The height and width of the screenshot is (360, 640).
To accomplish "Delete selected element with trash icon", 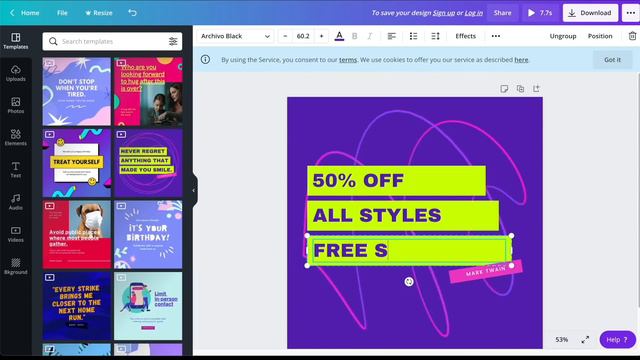I will [632, 36].
